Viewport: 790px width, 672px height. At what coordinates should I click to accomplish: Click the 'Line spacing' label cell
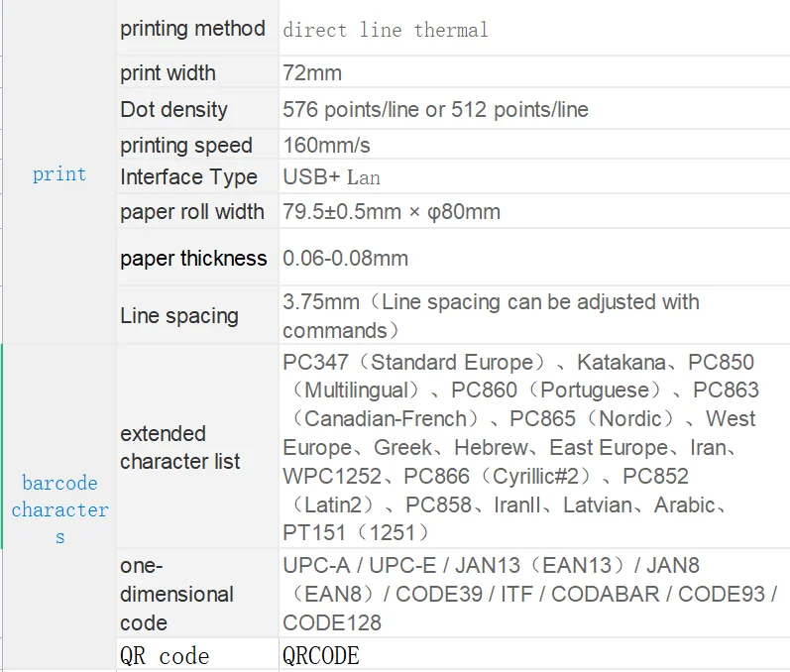[179, 316]
